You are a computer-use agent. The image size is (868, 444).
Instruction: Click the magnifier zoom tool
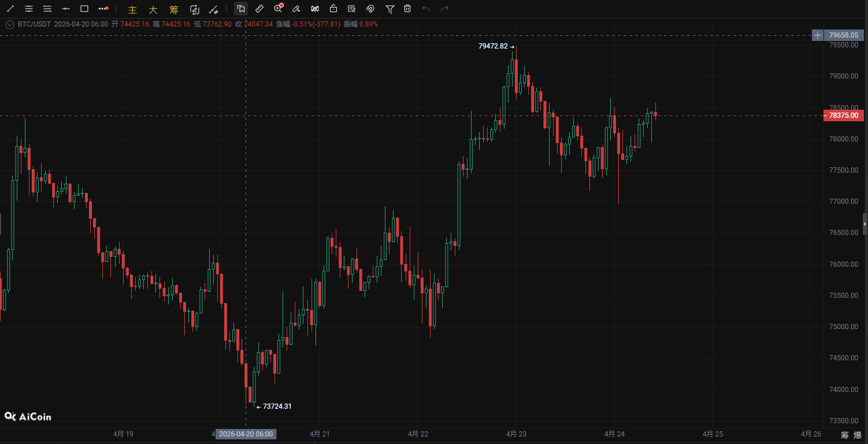point(278,9)
